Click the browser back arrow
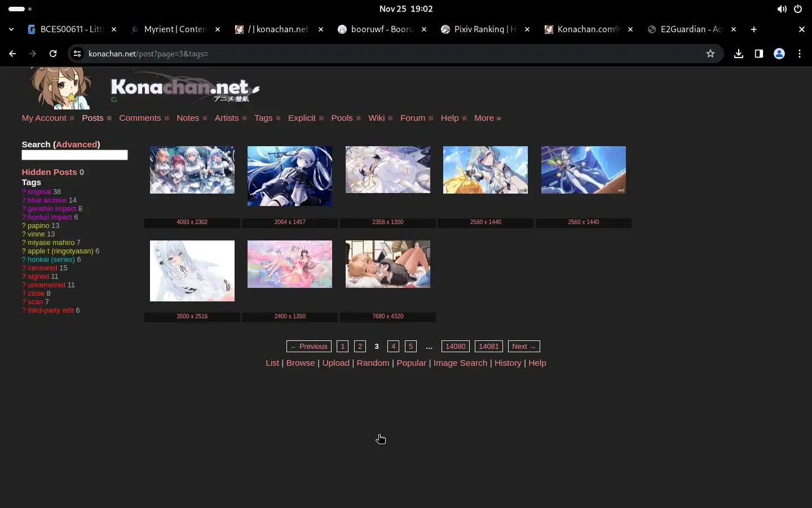Image resolution: width=812 pixels, height=508 pixels. click(x=12, y=54)
